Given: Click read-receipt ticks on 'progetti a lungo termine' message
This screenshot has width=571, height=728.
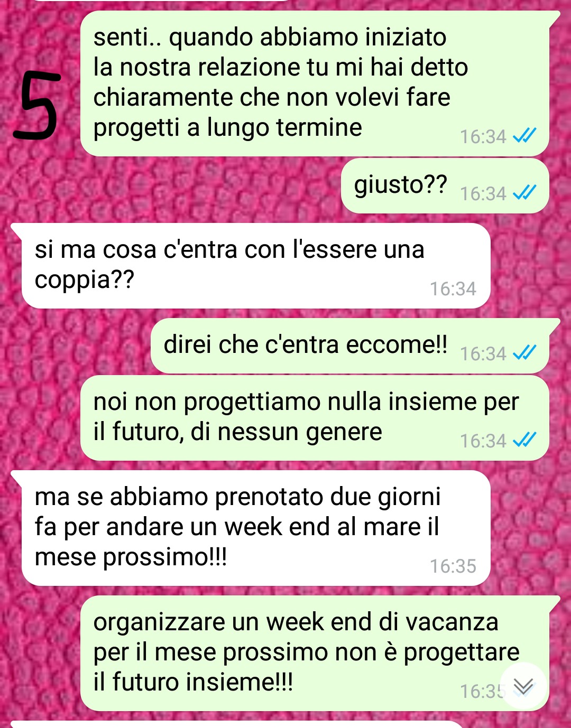Looking at the screenshot, I should 525,136.
